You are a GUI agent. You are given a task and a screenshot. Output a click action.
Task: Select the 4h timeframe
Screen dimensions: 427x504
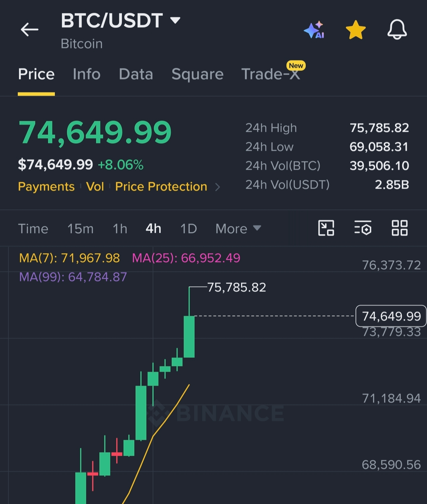pos(153,229)
